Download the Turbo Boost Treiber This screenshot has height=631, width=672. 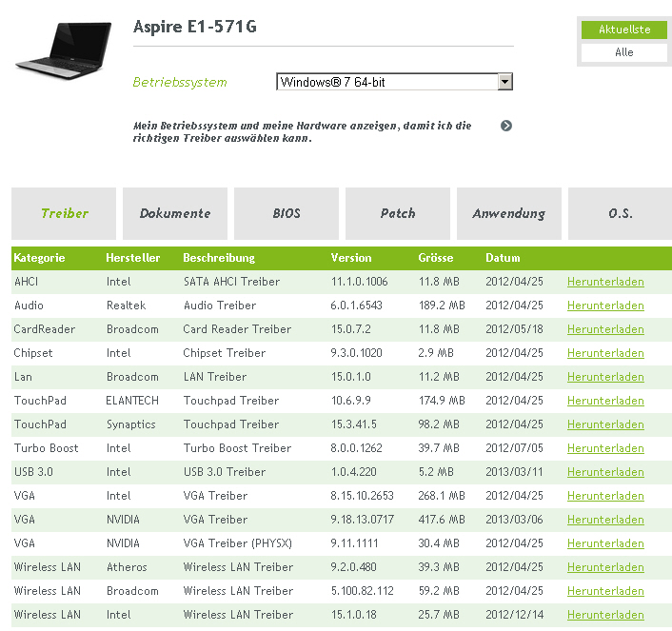pos(605,448)
